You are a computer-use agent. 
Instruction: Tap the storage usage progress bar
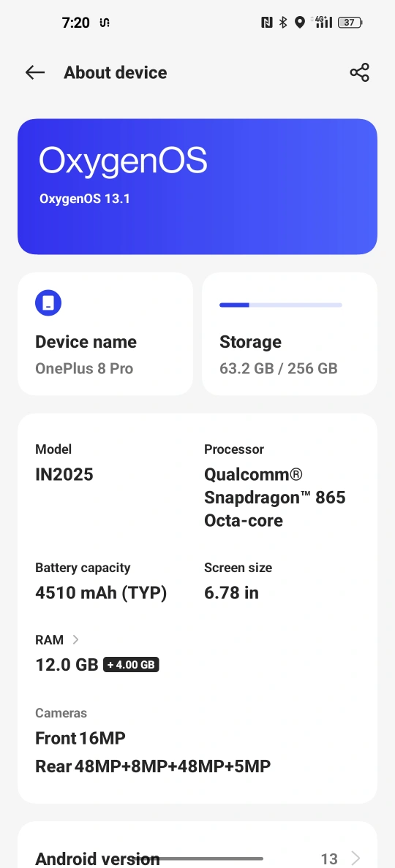tap(281, 305)
